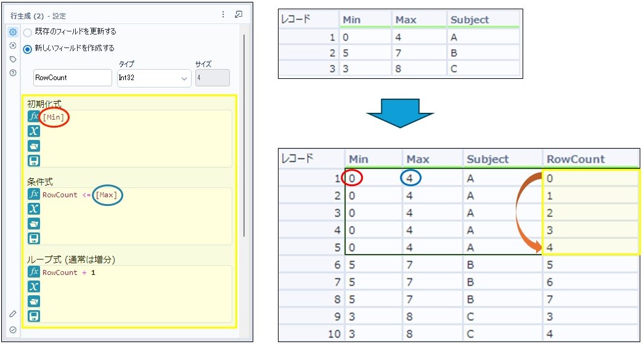Click the configuration panel vertical scrollbar
This screenshot has width=644, height=344.
(x=245, y=136)
